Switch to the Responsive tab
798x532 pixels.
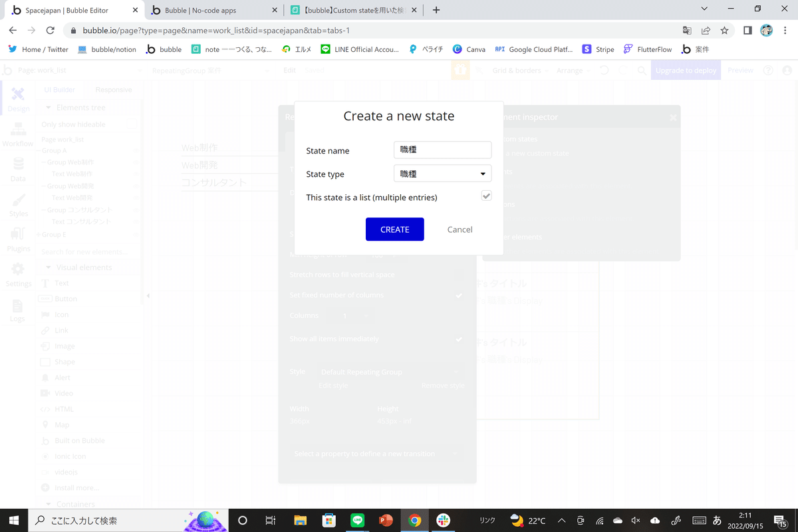tap(114, 90)
